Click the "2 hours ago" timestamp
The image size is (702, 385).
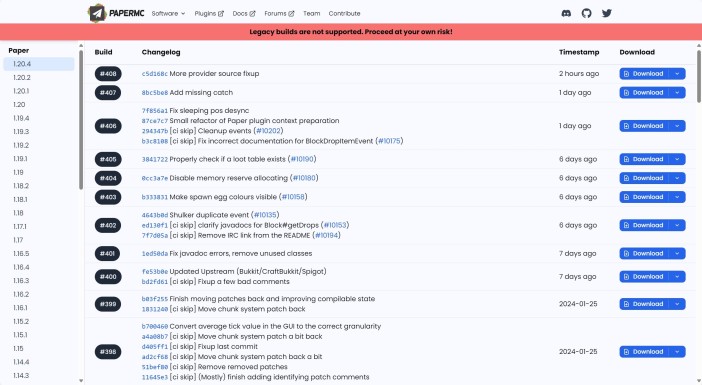coord(579,74)
